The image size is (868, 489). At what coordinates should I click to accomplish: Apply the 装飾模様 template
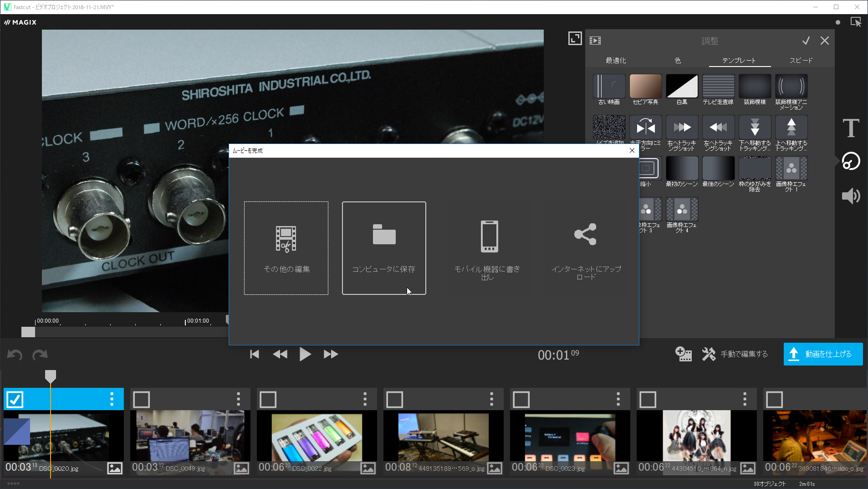tap(755, 86)
